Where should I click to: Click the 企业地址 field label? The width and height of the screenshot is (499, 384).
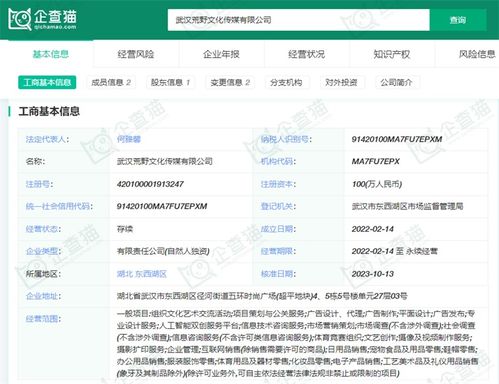tap(43, 296)
